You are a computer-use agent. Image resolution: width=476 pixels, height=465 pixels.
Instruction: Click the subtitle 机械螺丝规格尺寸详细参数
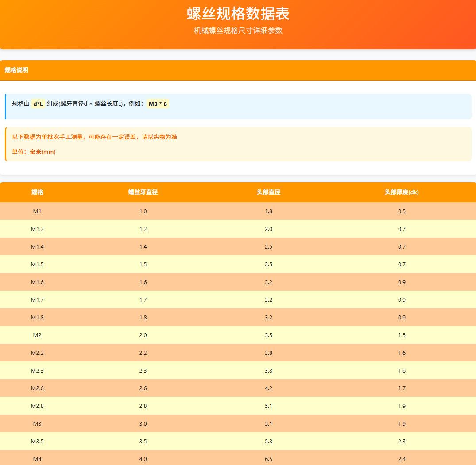[x=238, y=31]
